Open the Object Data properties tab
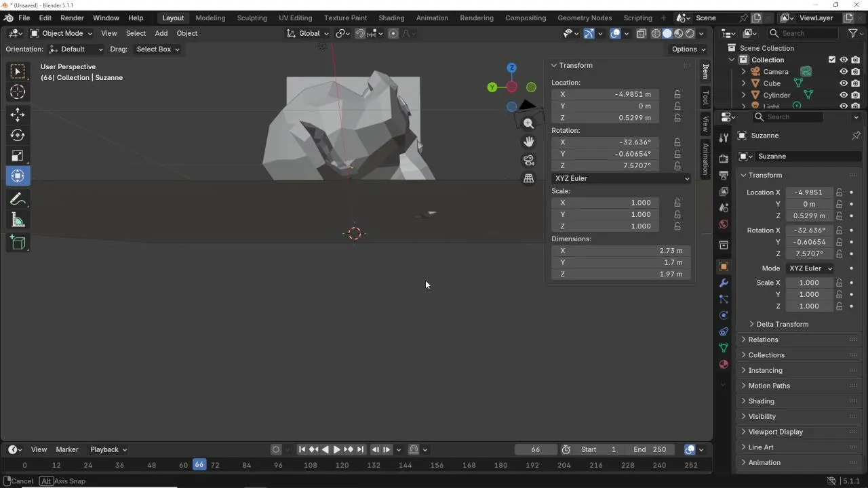 [724, 348]
